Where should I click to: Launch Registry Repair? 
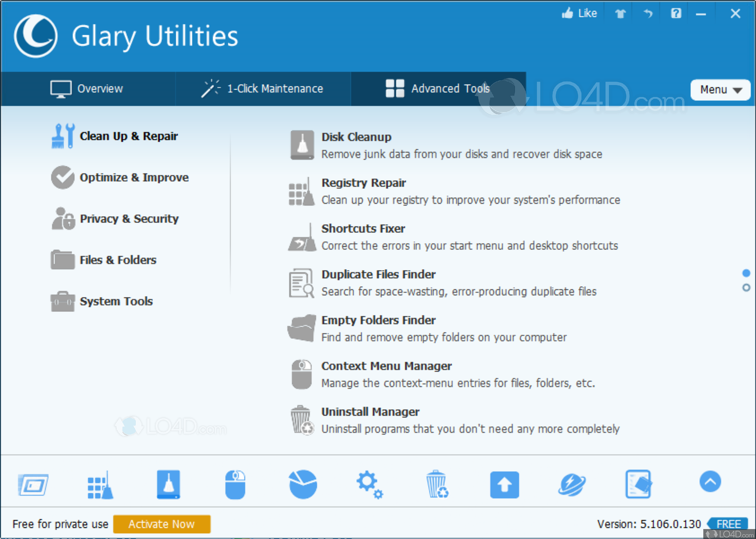click(363, 183)
